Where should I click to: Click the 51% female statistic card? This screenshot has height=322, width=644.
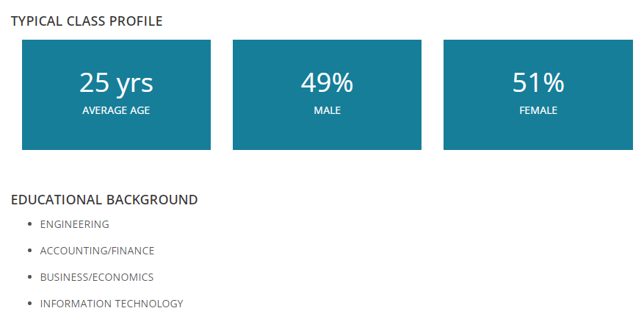tap(538, 95)
